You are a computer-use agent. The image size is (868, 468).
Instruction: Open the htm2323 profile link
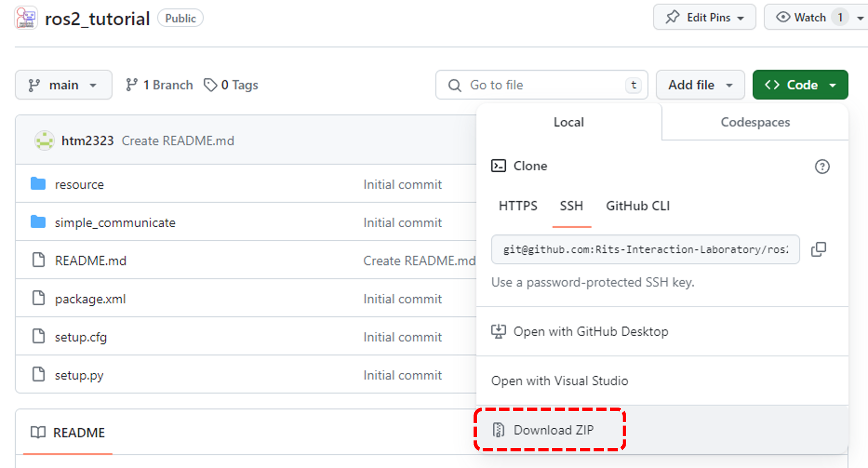pos(88,141)
